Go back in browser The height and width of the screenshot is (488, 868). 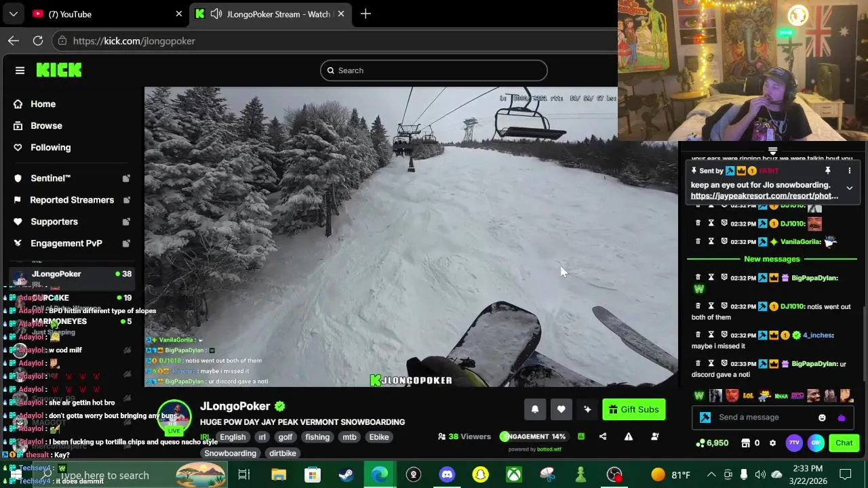pyautogui.click(x=14, y=41)
